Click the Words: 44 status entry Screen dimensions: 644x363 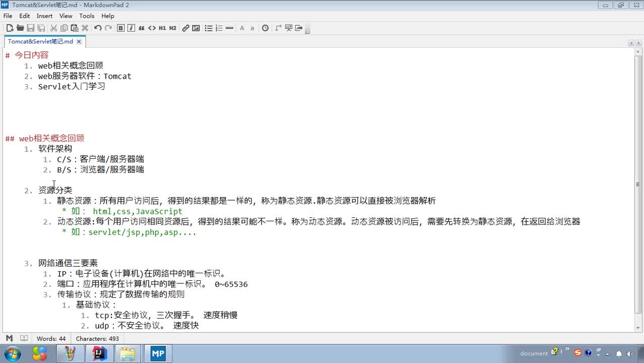pos(51,339)
